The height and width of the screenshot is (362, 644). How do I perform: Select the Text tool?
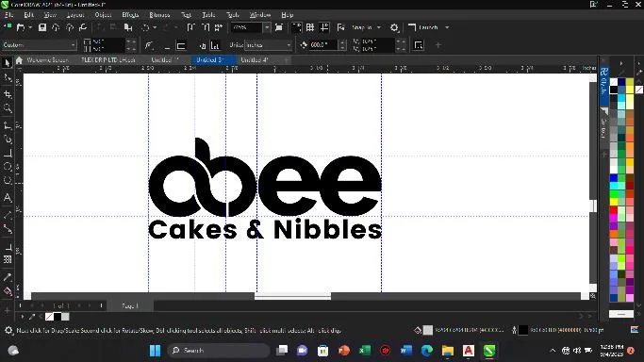(8, 197)
